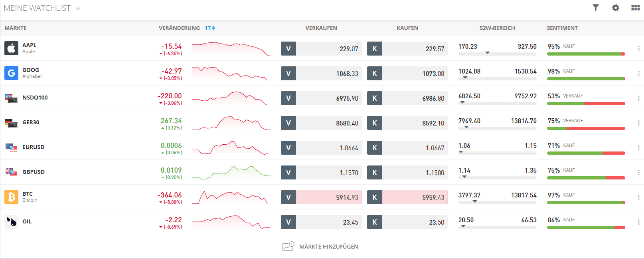The height and width of the screenshot is (259, 644).
Task: Open more options for GOOG row
Action: pos(638,74)
